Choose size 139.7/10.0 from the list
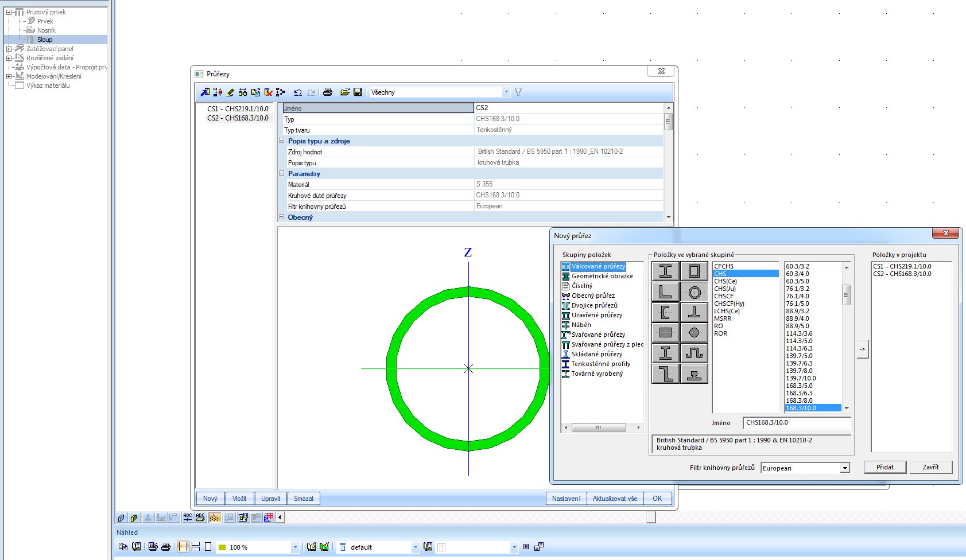The width and height of the screenshot is (966, 560). 801,378
